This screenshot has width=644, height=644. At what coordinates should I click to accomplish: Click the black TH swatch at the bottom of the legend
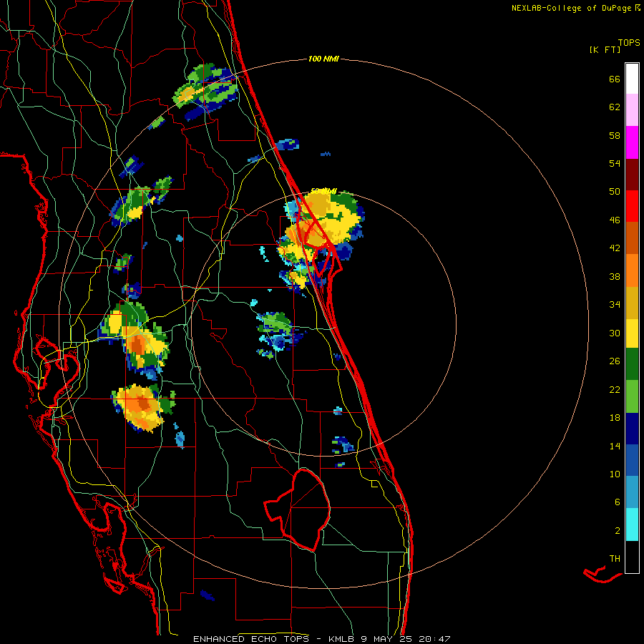(x=632, y=557)
